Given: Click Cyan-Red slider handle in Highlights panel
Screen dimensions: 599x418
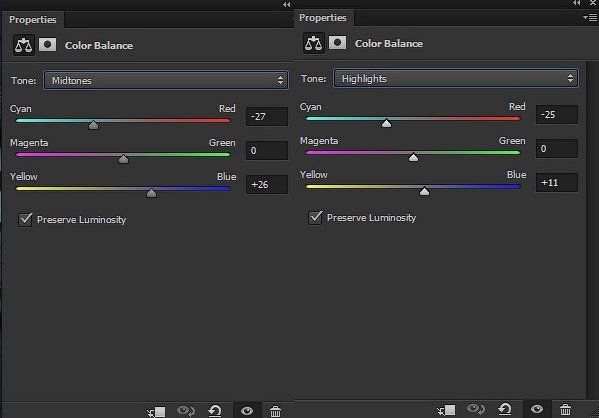Looking at the screenshot, I should tap(386, 123).
